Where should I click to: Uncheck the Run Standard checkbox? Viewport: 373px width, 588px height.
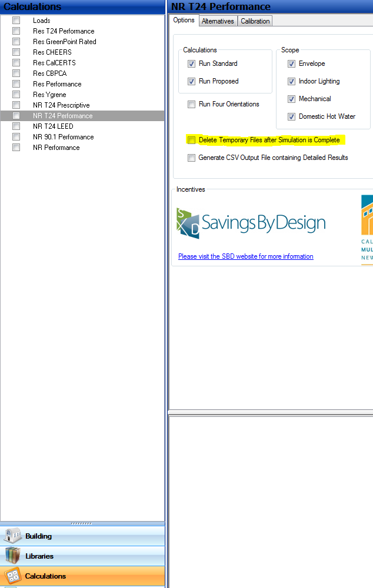pyautogui.click(x=191, y=64)
